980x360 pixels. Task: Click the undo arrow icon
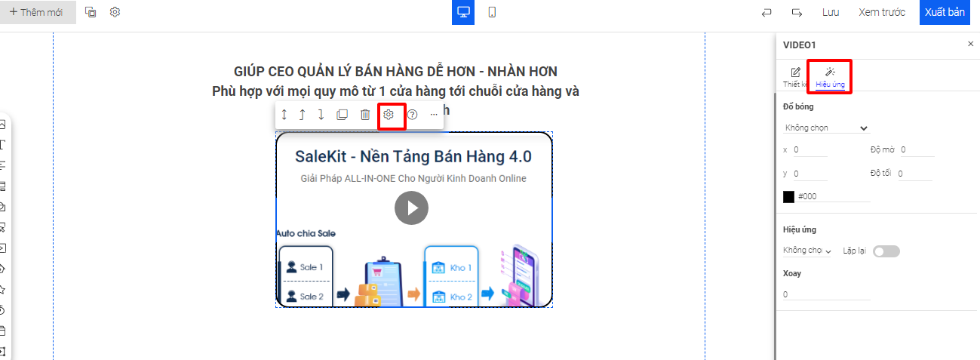[x=767, y=12]
